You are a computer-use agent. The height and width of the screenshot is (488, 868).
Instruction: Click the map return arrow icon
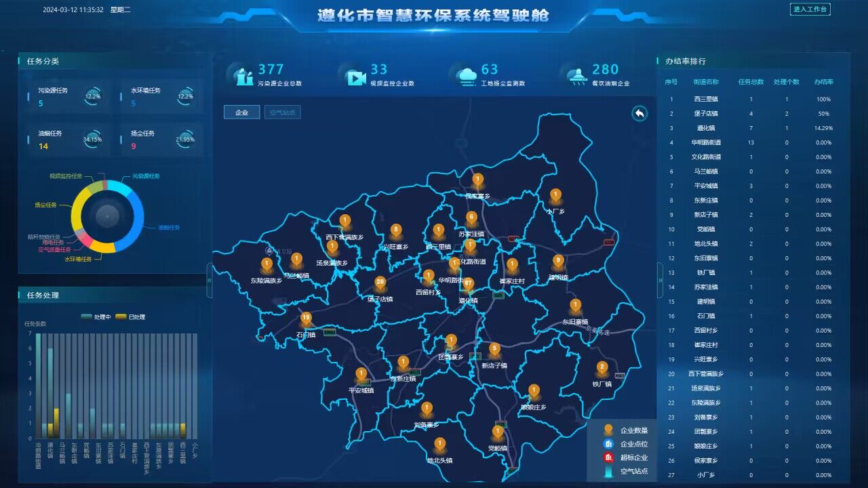(639, 113)
